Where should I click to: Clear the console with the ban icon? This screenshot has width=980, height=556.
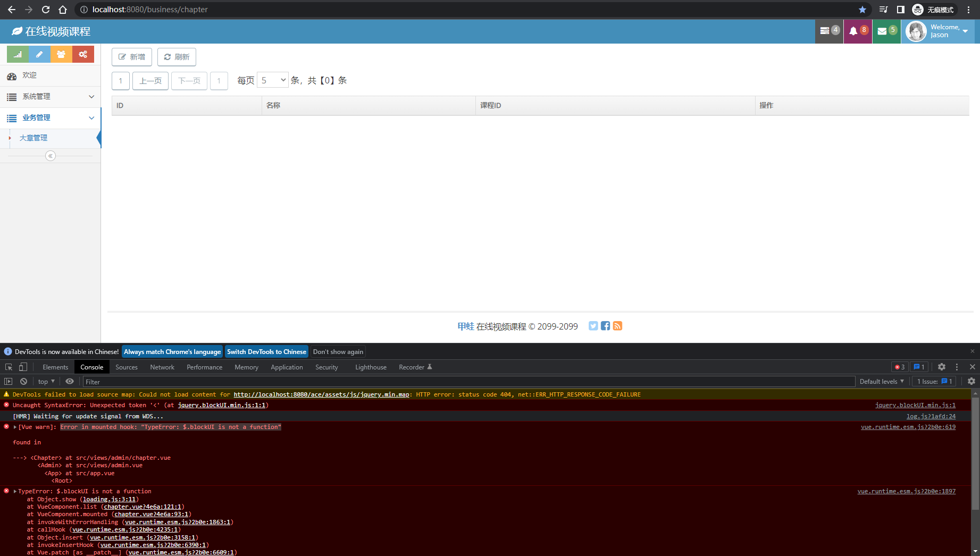[23, 381]
